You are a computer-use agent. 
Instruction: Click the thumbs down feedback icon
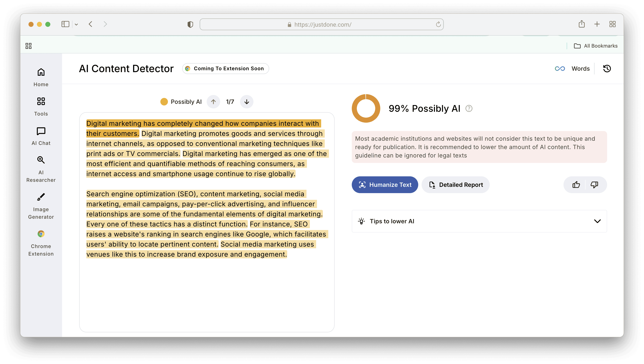594,185
